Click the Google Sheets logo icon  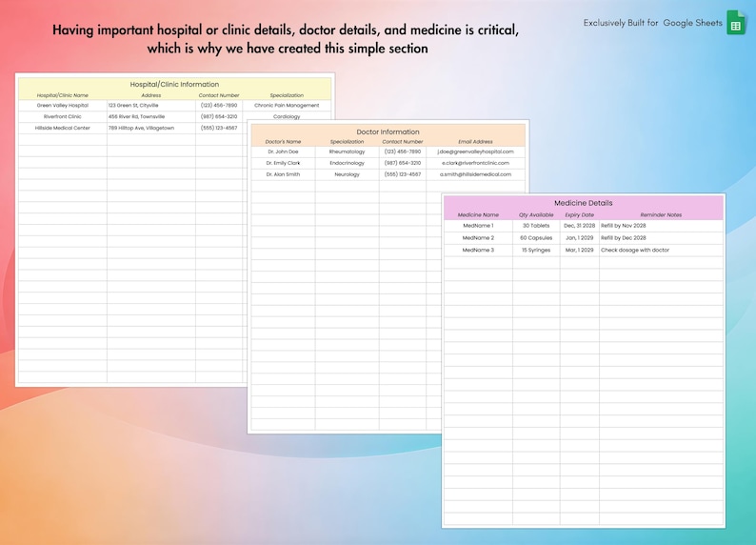click(736, 23)
